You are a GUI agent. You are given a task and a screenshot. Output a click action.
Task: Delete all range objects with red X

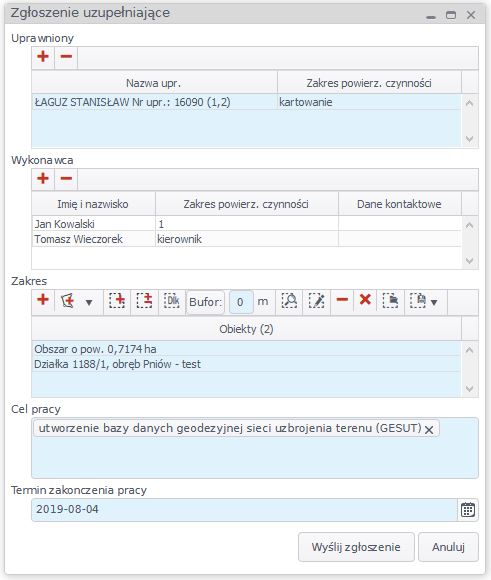[365, 300]
